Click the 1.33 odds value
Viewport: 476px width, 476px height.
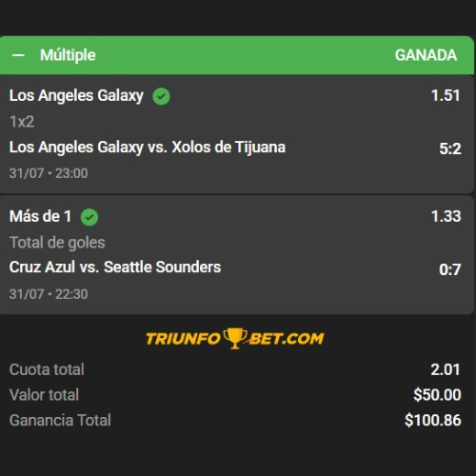coord(446,216)
